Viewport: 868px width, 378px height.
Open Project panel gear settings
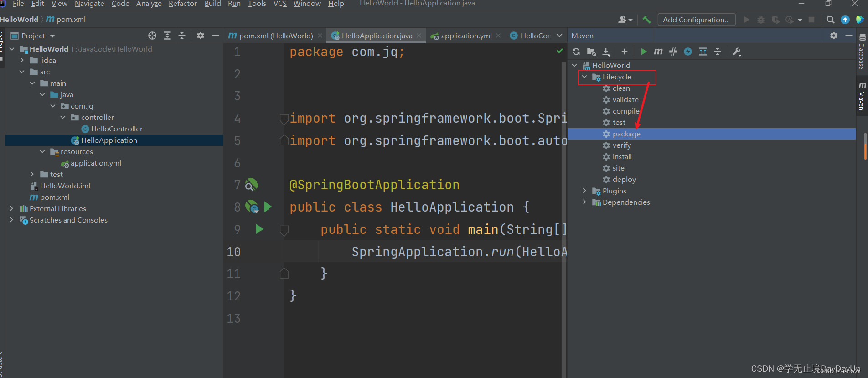pos(201,36)
